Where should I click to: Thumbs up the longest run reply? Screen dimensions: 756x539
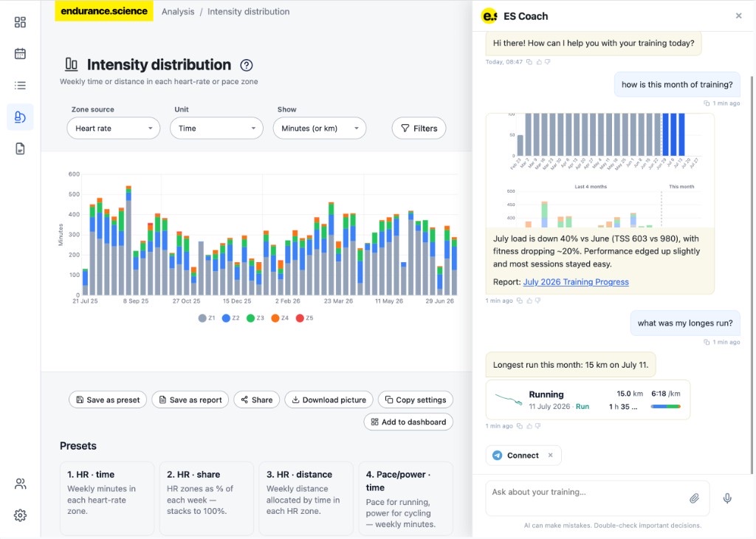pos(529,426)
